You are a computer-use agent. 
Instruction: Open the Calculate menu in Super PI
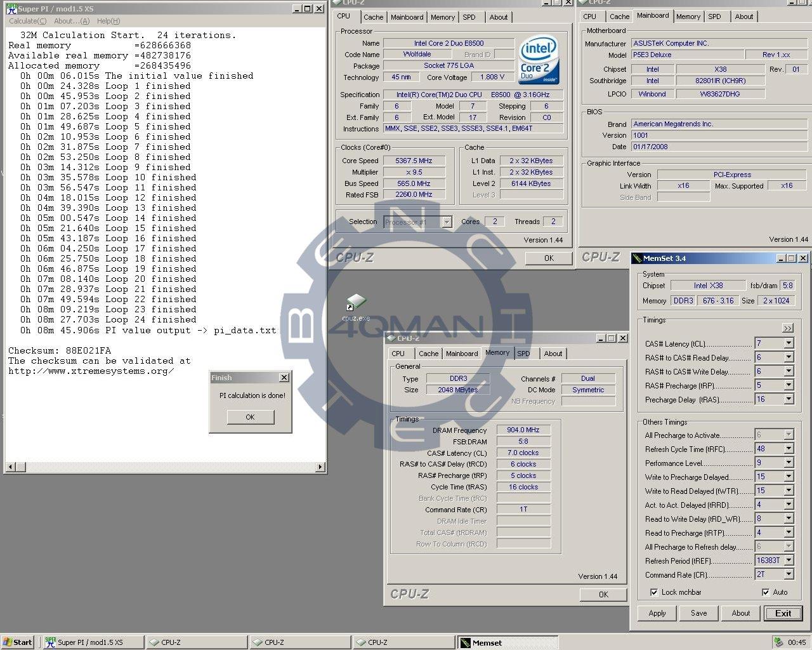27,21
